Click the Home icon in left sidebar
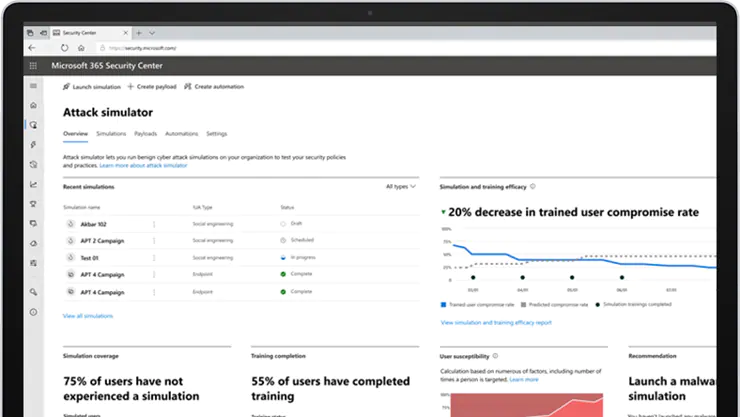The image size is (740, 417). pos(33,105)
